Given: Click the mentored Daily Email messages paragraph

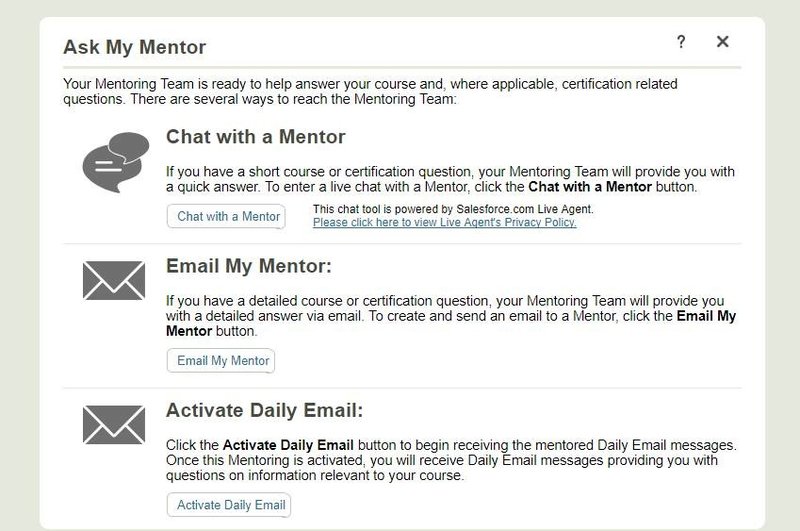Looking at the screenshot, I should [x=451, y=460].
